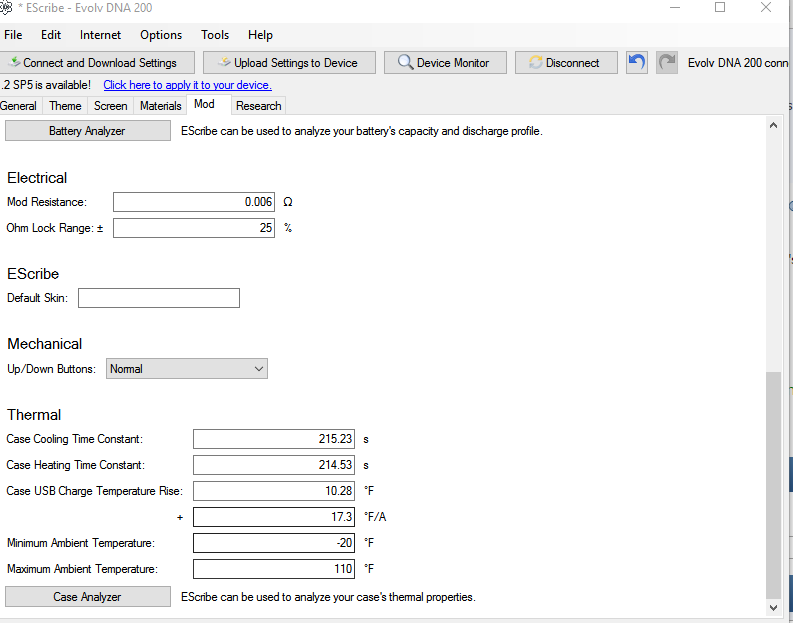Click the Redo arrow icon
Viewport: 793px width, 623px height.
(667, 63)
